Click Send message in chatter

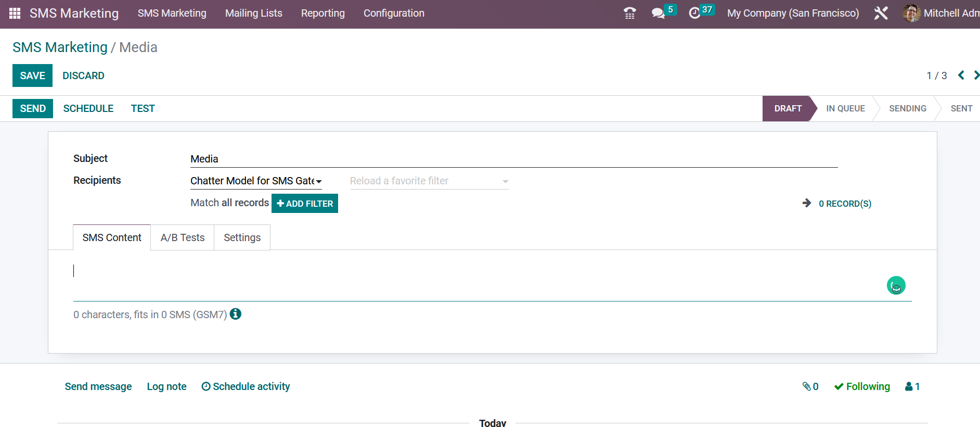pos(98,386)
